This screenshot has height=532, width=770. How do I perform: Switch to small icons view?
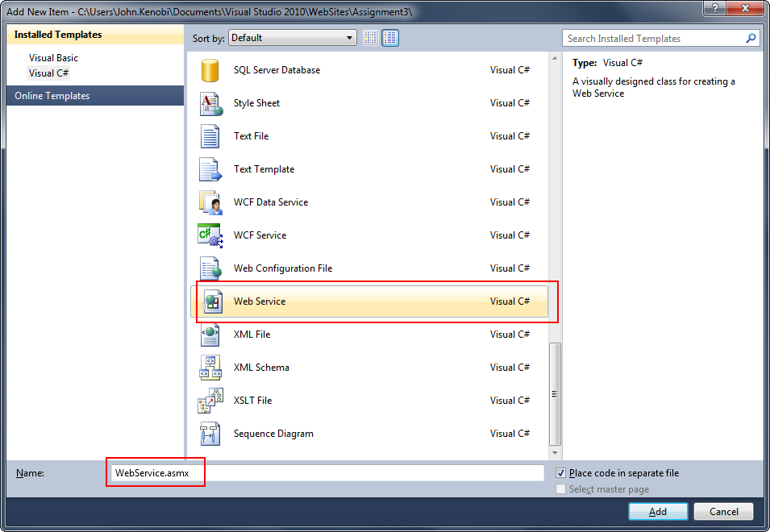tap(371, 38)
